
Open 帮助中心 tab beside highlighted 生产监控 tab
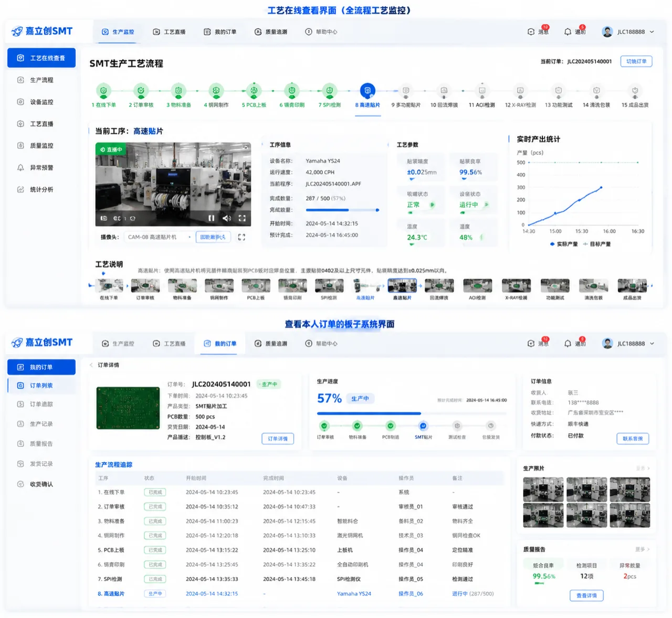pyautogui.click(x=321, y=32)
